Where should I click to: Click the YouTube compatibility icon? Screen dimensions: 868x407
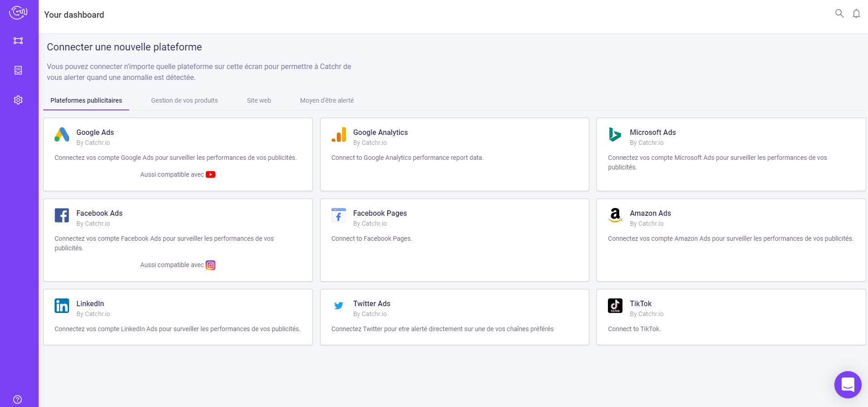211,174
